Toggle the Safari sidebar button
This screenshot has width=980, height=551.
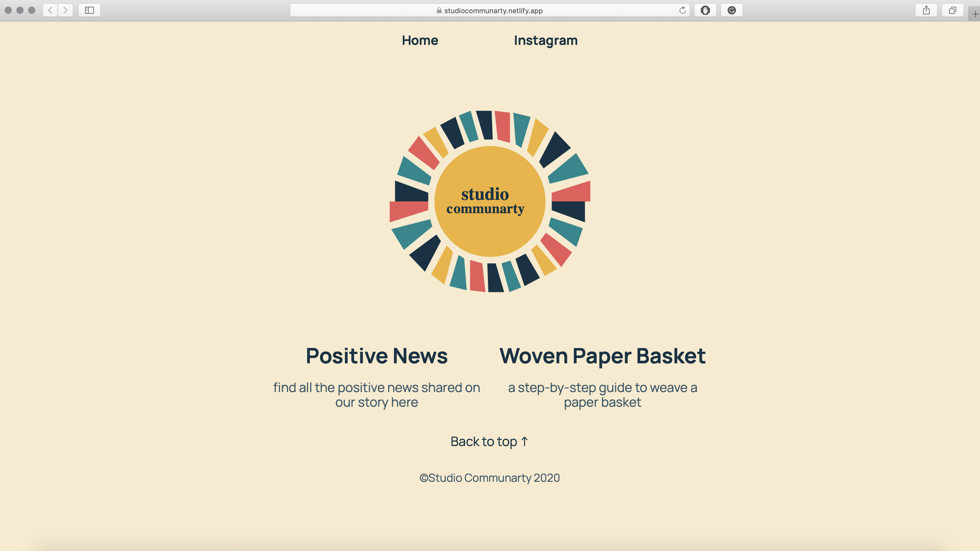pyautogui.click(x=89, y=10)
